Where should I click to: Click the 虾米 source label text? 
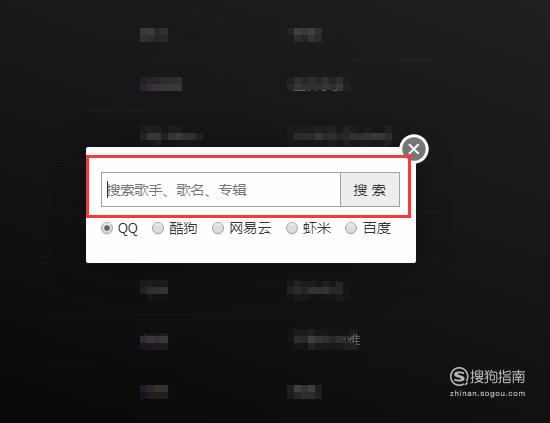(x=317, y=228)
